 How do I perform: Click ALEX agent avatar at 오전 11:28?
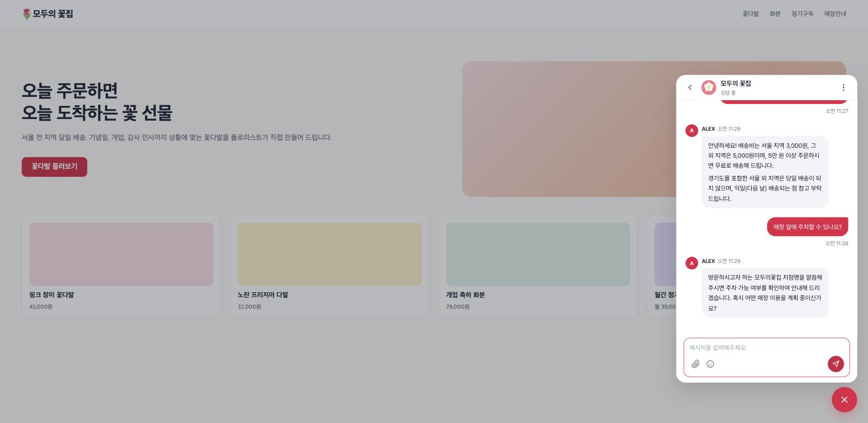pyautogui.click(x=691, y=131)
